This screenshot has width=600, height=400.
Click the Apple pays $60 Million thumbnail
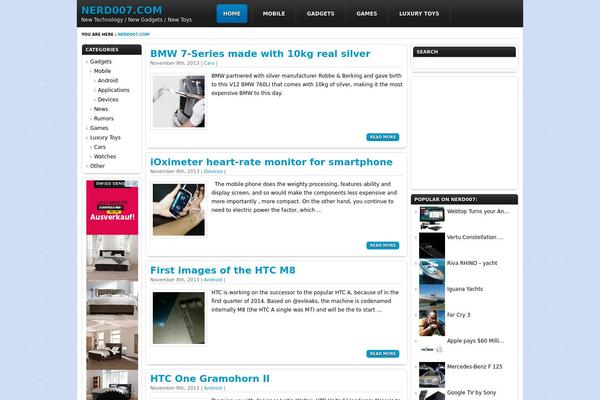point(432,349)
